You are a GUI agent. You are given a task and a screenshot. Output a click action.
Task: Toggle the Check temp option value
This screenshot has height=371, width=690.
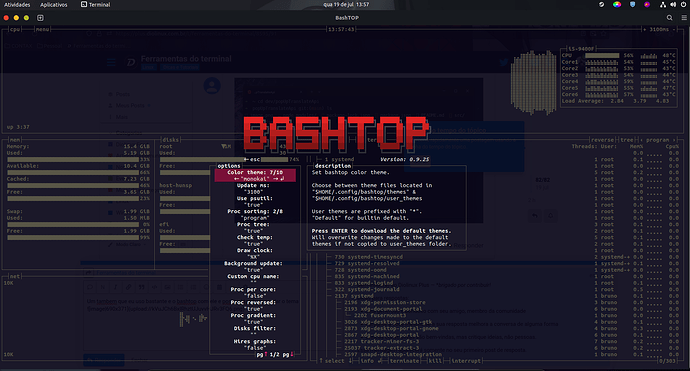click(x=255, y=244)
